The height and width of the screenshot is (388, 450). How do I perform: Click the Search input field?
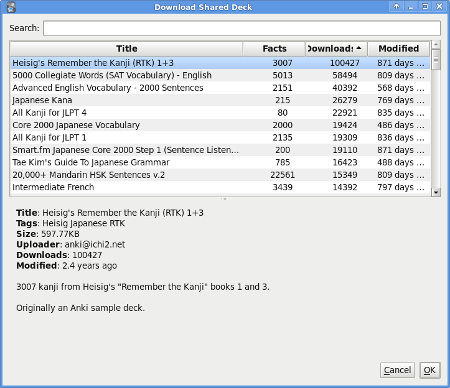tap(242, 28)
